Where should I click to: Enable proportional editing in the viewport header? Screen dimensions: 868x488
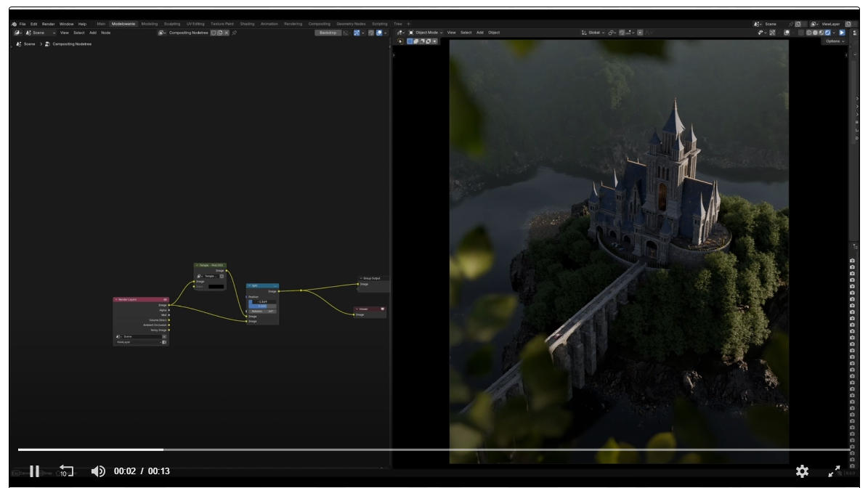point(640,33)
